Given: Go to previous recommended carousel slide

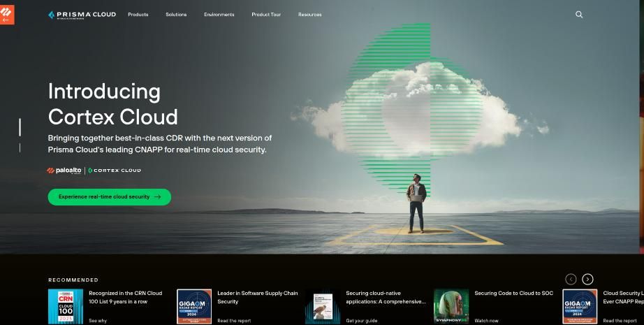Looking at the screenshot, I should point(571,280).
